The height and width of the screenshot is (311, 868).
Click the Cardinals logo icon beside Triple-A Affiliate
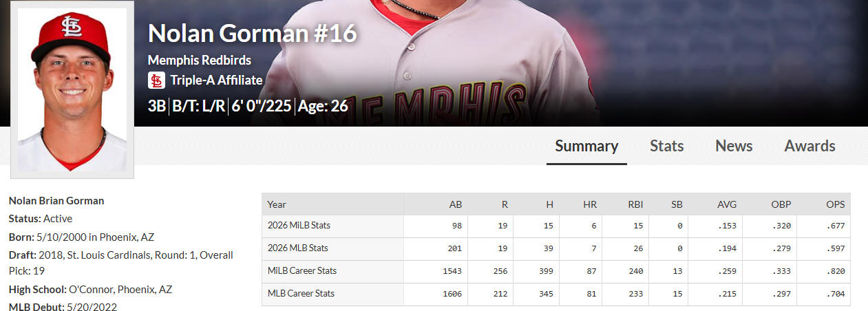pyautogui.click(x=156, y=81)
